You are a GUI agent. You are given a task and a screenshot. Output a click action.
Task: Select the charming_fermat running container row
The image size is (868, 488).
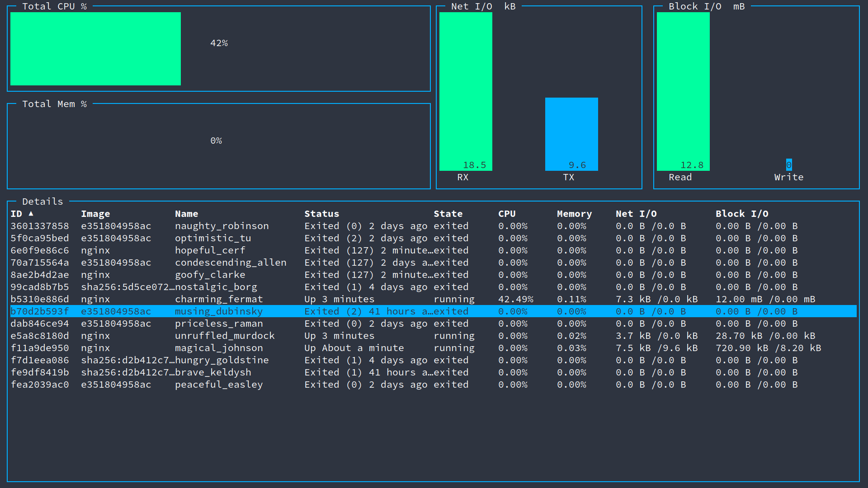(x=219, y=299)
